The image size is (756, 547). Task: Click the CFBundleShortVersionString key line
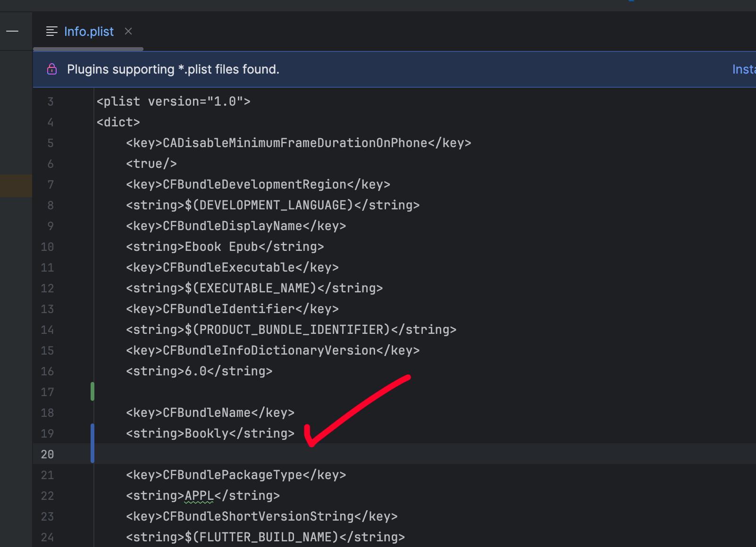coord(261,516)
